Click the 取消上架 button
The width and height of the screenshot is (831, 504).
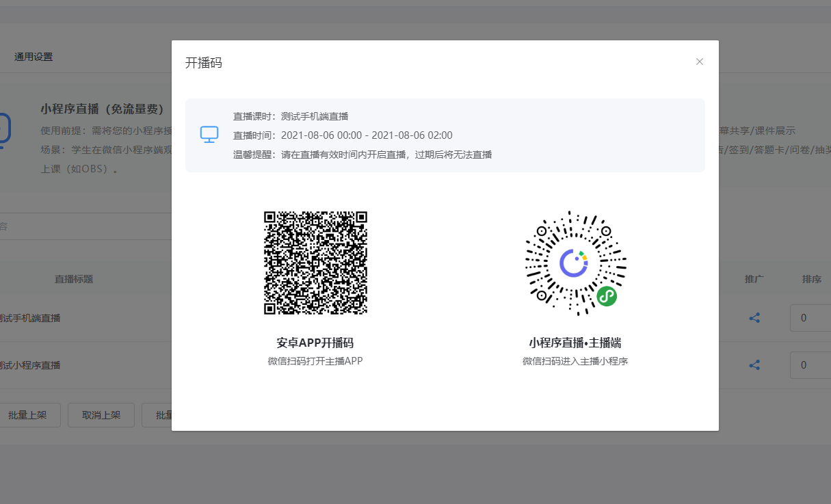coord(101,415)
